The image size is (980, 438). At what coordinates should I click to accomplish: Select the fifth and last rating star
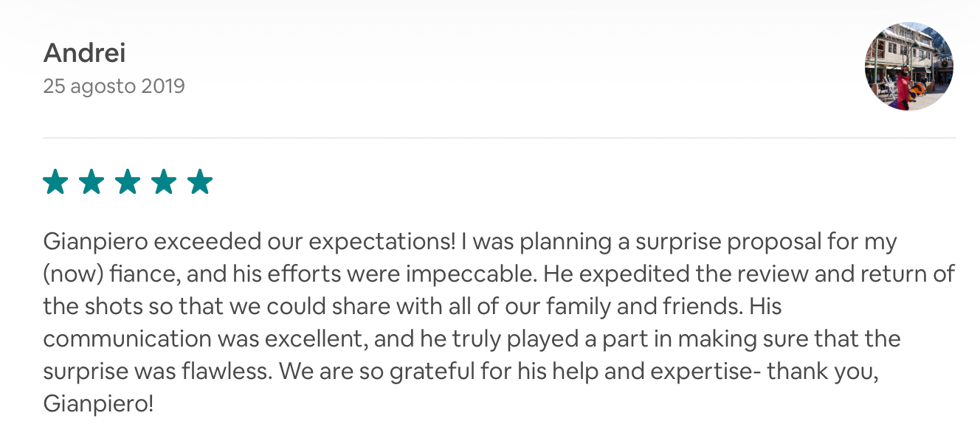[x=200, y=181]
